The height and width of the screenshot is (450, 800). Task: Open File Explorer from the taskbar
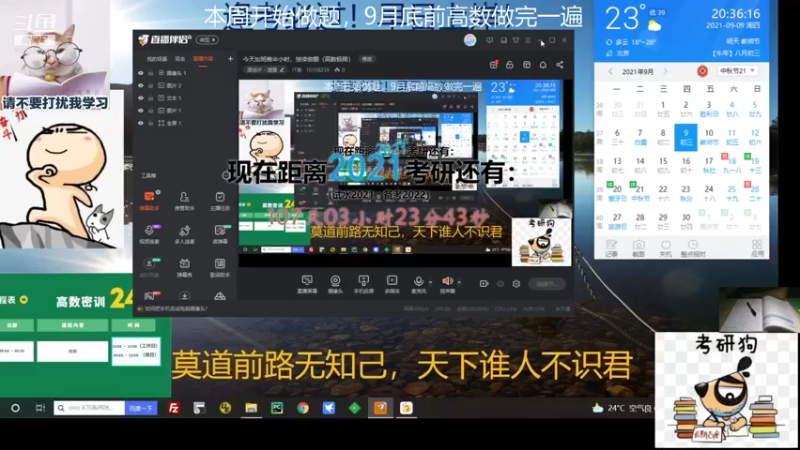(251, 408)
